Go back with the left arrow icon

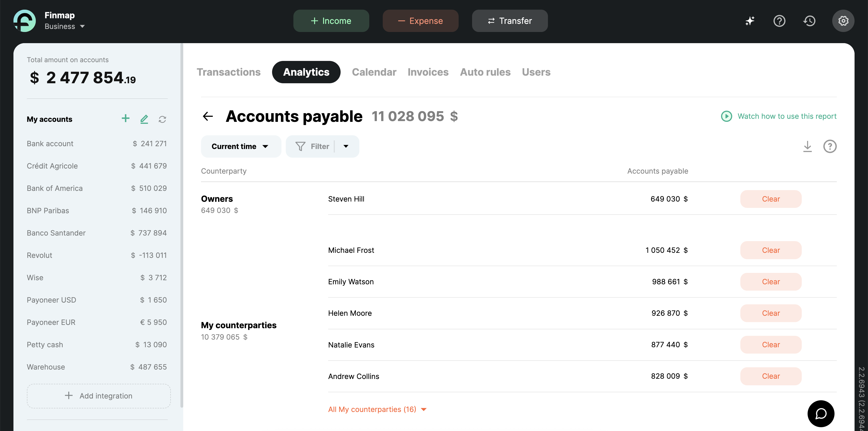(208, 116)
